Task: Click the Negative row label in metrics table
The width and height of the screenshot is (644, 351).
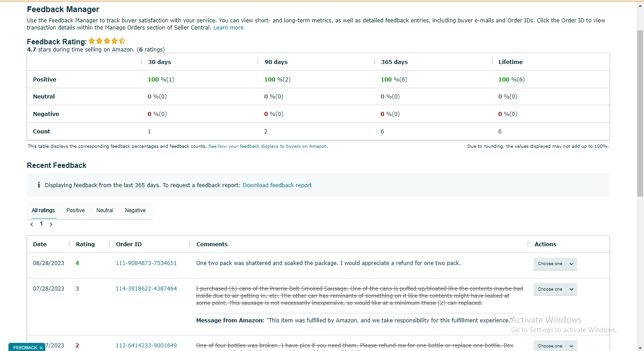Action: pyautogui.click(x=46, y=114)
